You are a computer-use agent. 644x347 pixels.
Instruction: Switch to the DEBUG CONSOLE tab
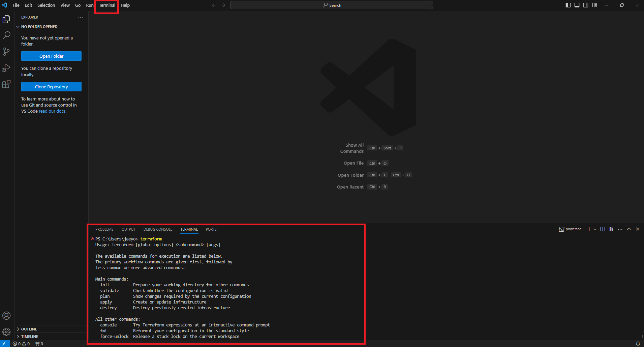pos(158,229)
